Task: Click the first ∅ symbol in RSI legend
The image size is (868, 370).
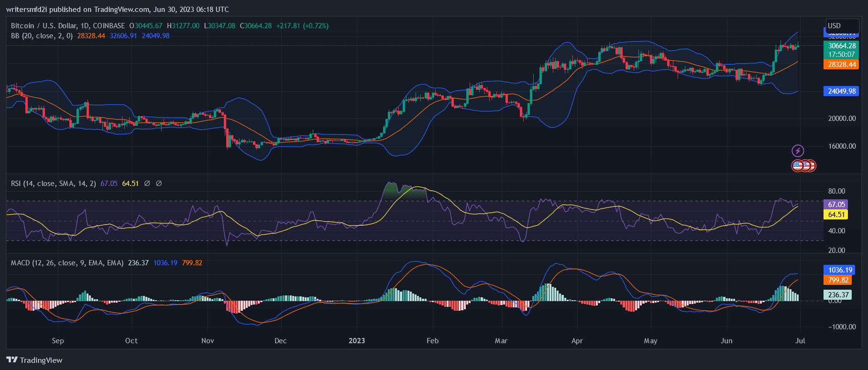Action: [x=147, y=184]
